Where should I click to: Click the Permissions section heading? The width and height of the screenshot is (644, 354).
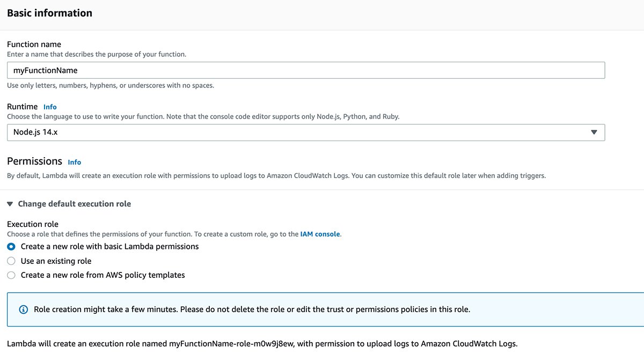[34, 161]
